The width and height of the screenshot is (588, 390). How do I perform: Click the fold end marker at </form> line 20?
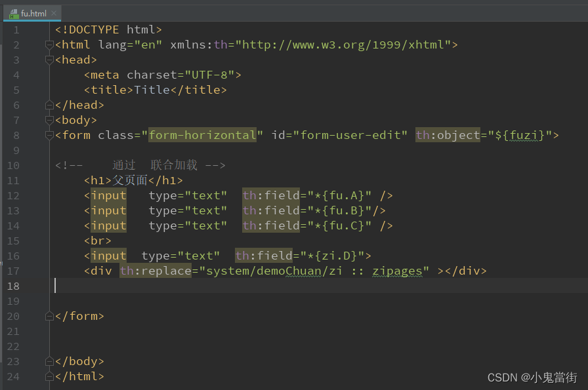pos(49,317)
